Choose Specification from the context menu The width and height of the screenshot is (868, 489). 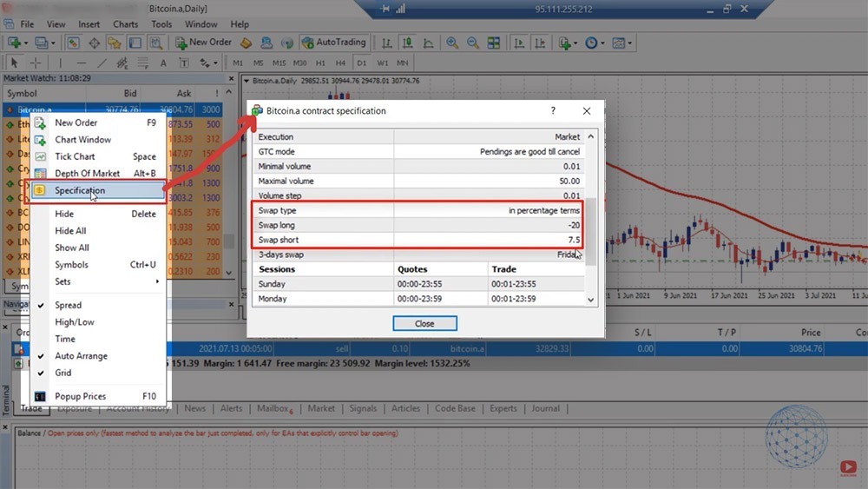pos(98,190)
